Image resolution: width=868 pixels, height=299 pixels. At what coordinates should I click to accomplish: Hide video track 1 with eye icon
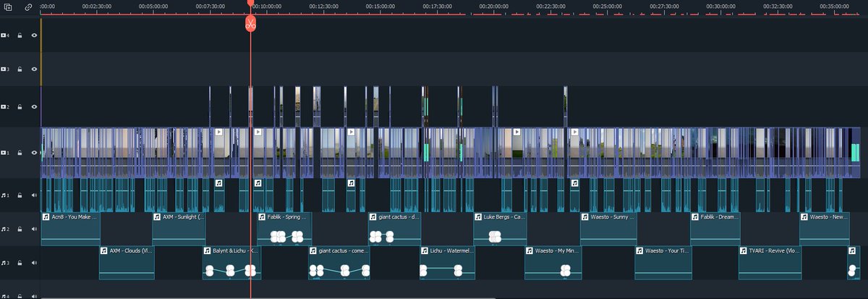(x=34, y=153)
